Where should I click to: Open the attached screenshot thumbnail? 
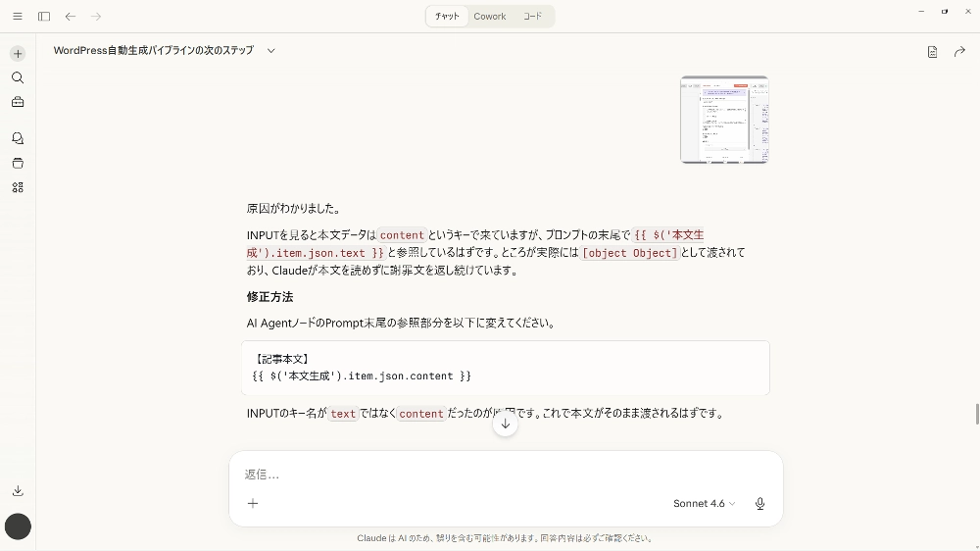click(724, 120)
